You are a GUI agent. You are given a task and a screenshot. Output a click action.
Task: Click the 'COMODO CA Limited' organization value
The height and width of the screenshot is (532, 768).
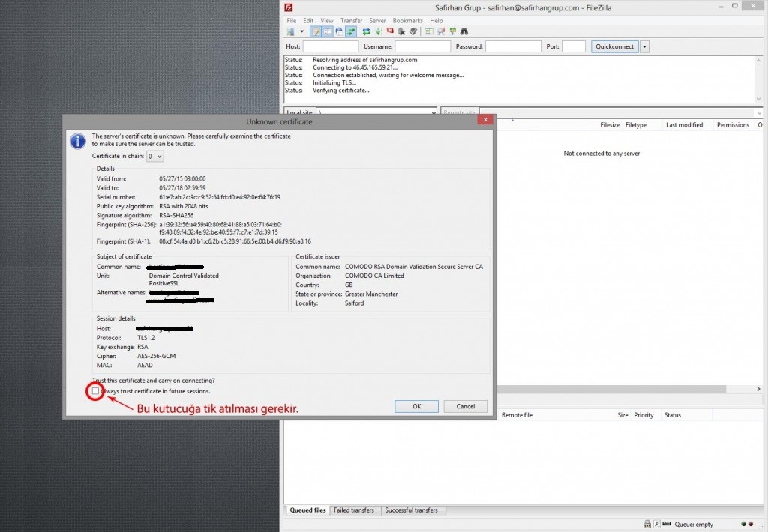tap(374, 276)
